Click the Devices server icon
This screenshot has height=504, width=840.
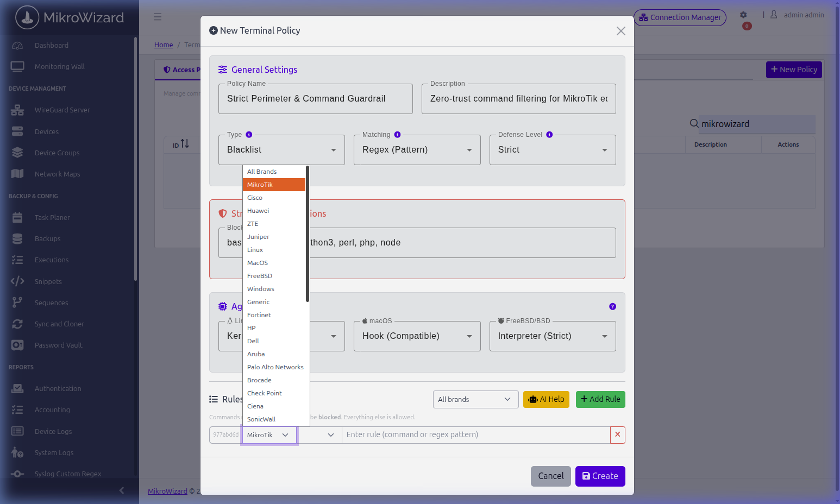coord(17,131)
